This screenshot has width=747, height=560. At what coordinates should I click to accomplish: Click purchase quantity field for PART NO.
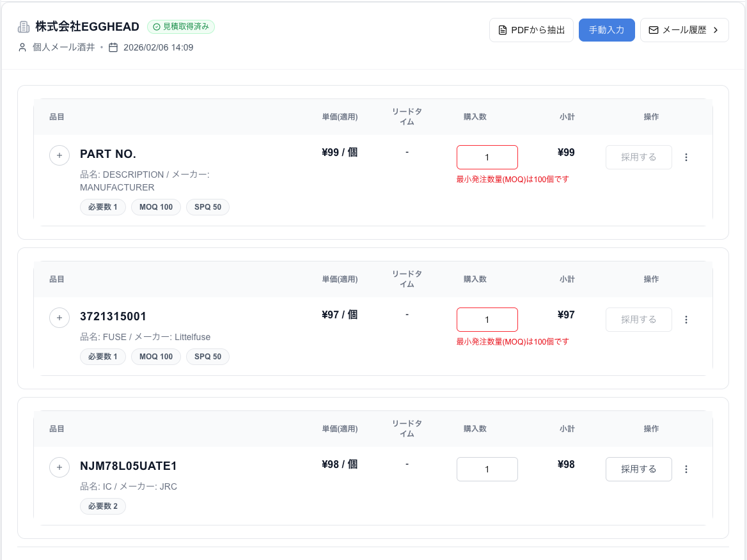(487, 157)
